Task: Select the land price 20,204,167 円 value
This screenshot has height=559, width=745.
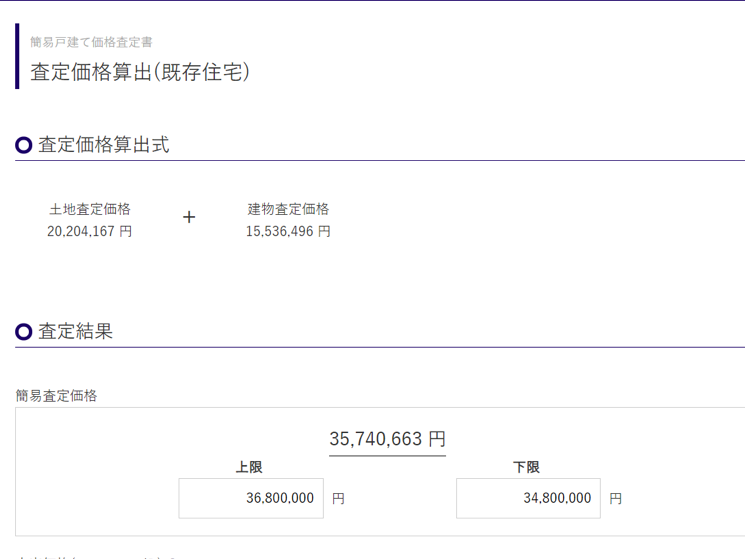Action: (90, 231)
